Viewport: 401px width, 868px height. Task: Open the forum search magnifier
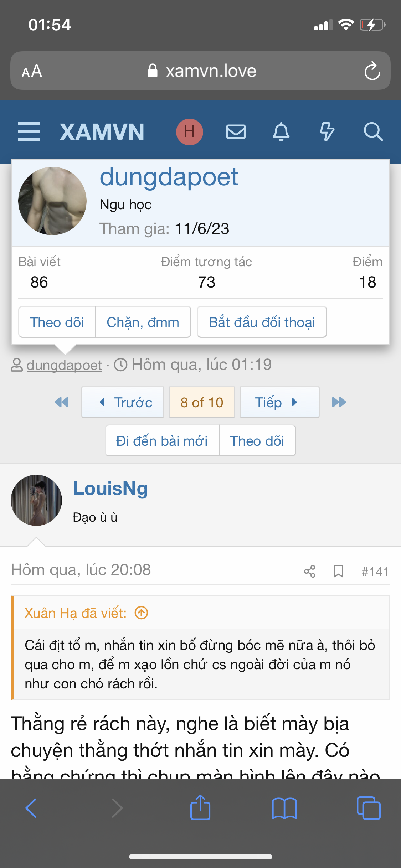point(373,131)
